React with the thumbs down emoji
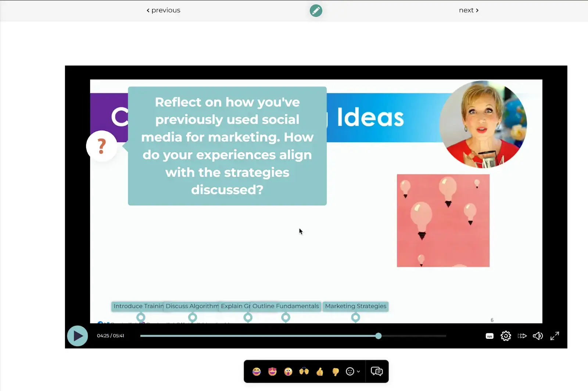588x391 pixels. [x=335, y=372]
